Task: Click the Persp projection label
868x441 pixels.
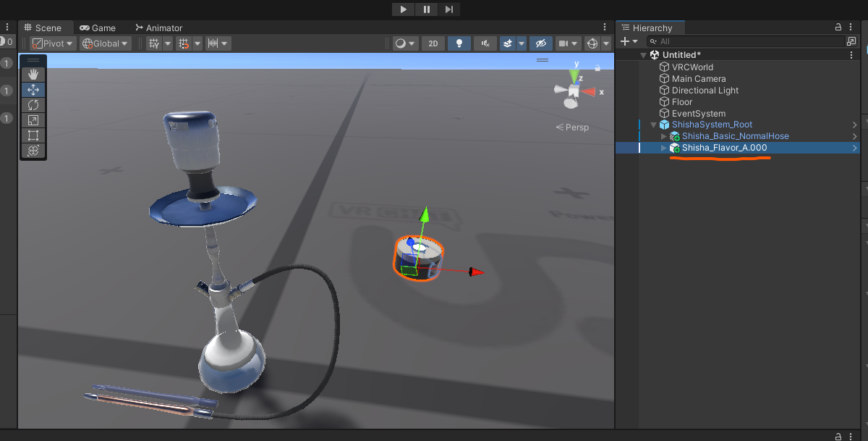Action: 572,127
